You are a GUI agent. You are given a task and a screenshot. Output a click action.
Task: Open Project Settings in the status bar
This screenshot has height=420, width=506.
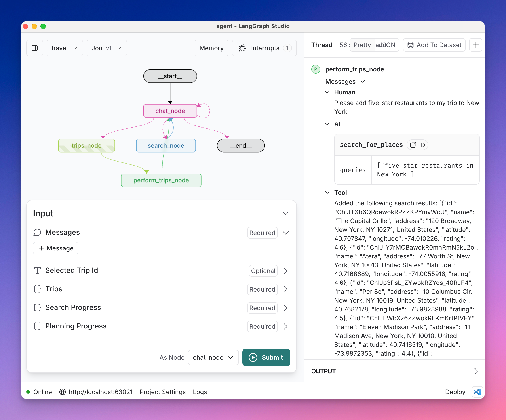click(163, 392)
